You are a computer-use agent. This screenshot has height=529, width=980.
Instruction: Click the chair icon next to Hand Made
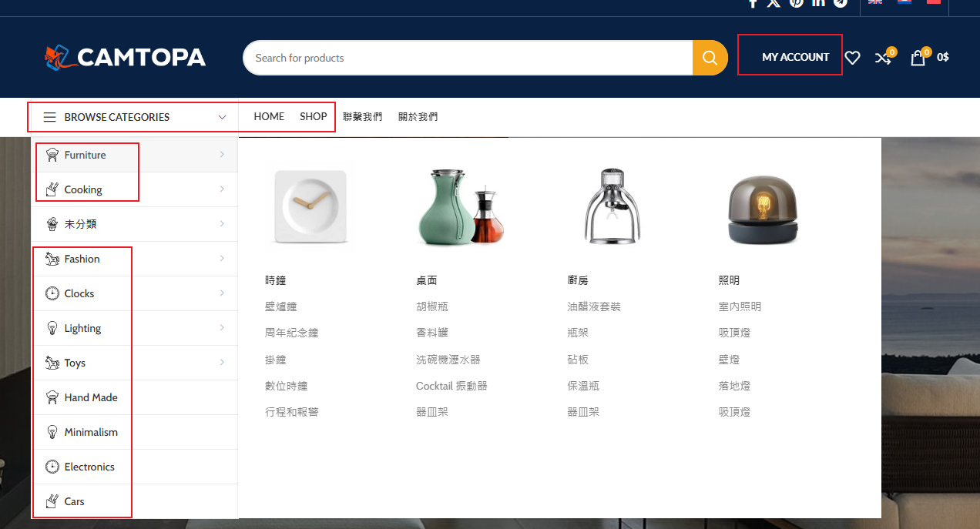click(x=52, y=397)
